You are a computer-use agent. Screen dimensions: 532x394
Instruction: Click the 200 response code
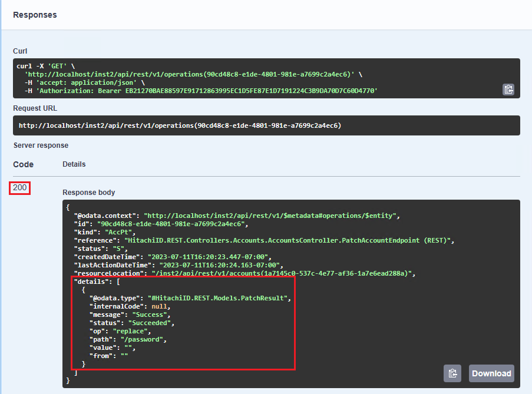pos(20,188)
